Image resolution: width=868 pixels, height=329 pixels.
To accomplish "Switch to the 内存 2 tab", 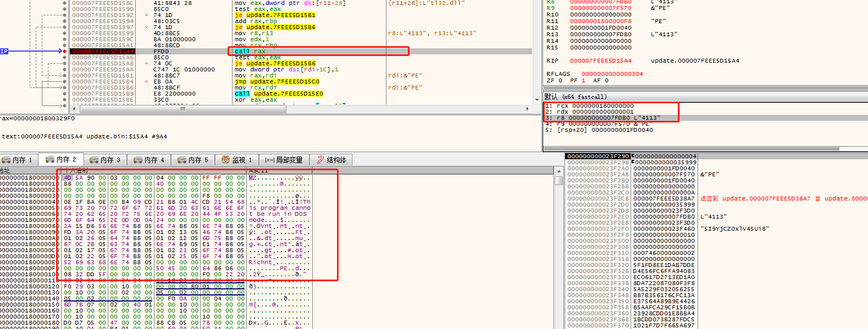I will [x=61, y=159].
